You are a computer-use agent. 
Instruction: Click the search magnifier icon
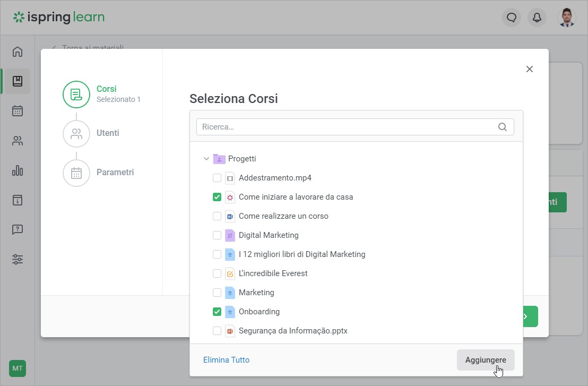point(503,127)
